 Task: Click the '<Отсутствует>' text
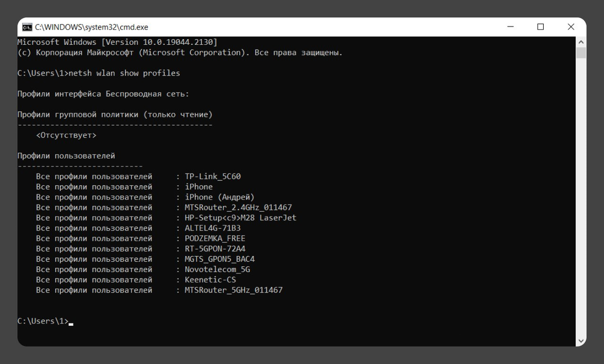pos(66,135)
